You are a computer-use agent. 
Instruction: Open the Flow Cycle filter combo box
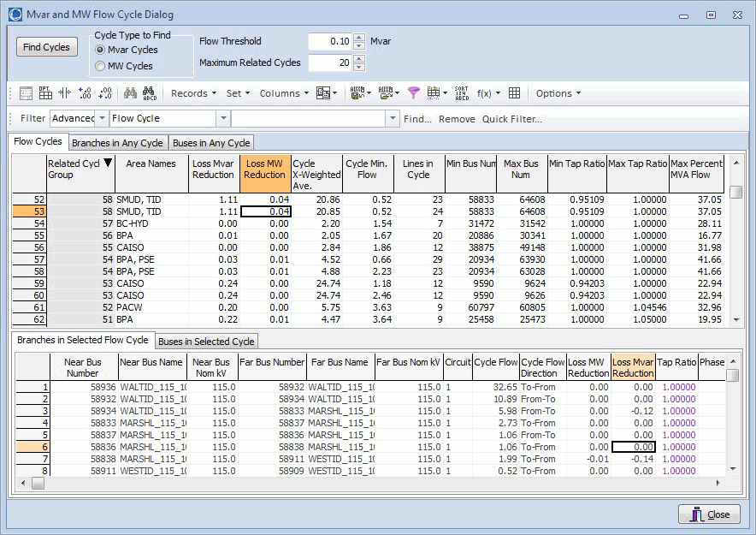(223, 119)
